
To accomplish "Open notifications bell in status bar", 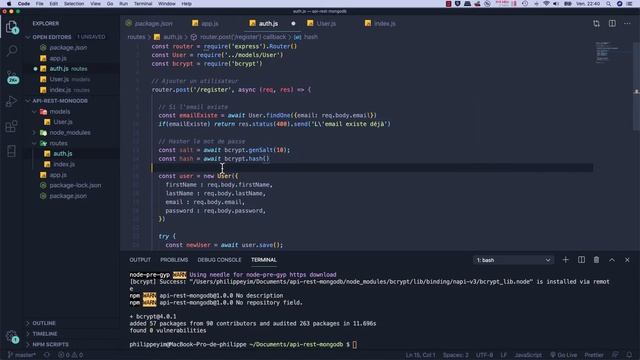I will point(629,355).
